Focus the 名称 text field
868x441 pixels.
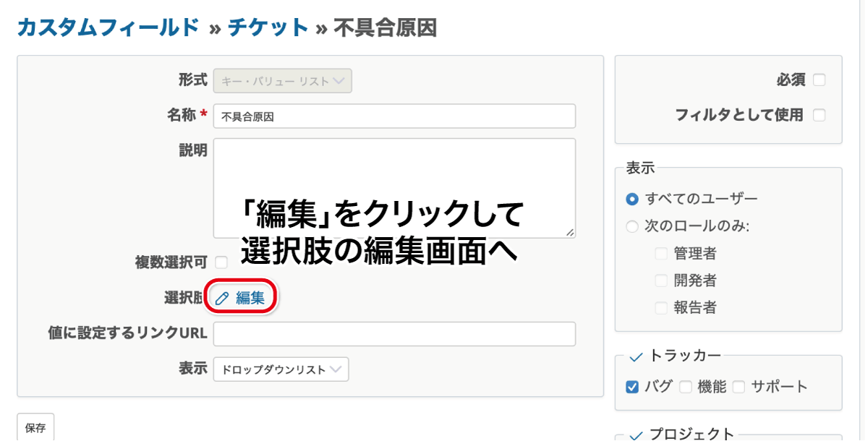coord(394,116)
